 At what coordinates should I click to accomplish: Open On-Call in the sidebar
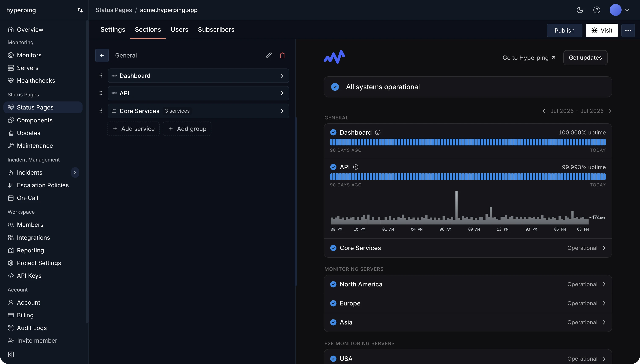coord(43,198)
